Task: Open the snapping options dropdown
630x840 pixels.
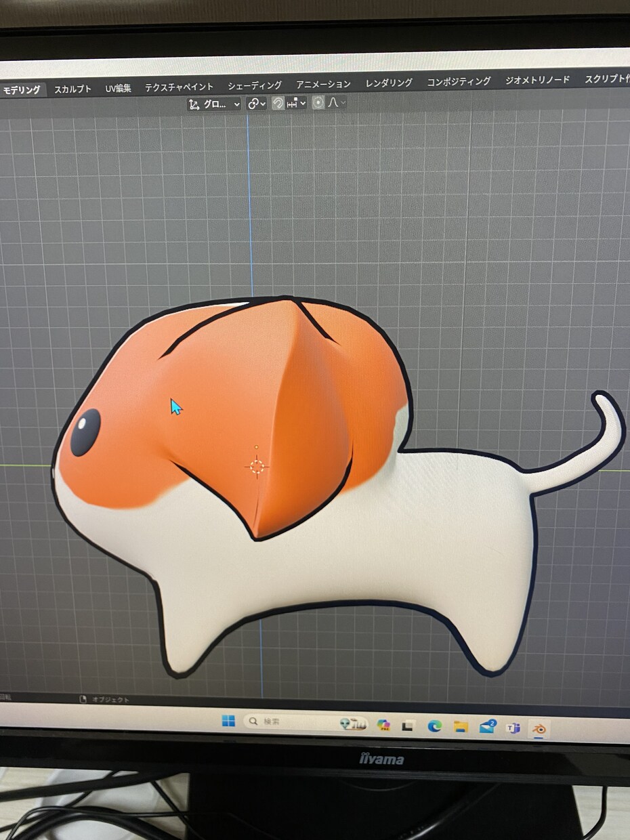Action: [x=296, y=103]
